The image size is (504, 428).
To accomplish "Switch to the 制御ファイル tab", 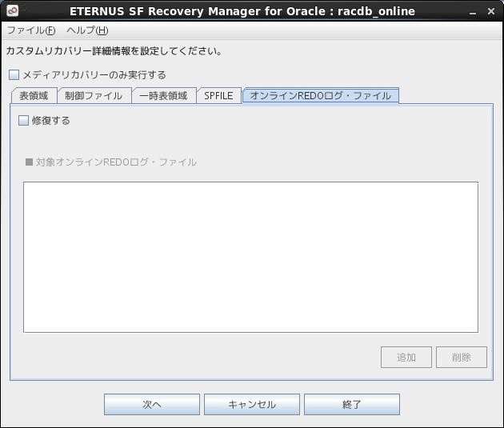I will 94,96.
